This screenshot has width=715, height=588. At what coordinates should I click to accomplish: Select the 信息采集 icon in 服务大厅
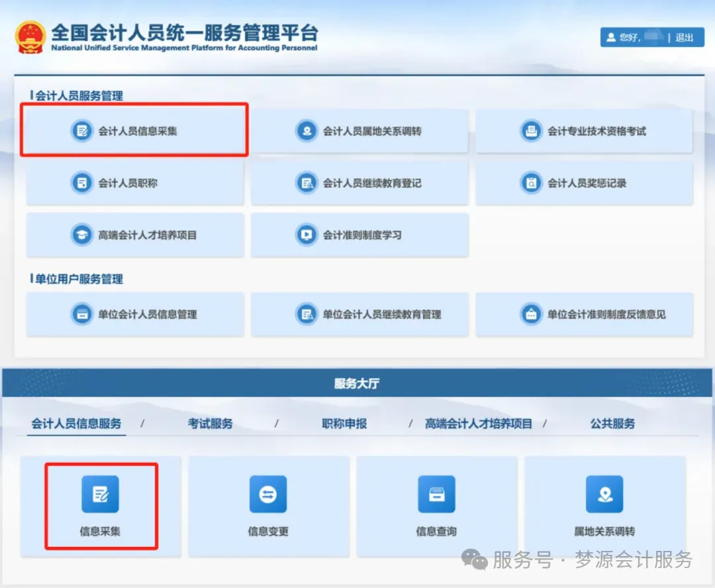(x=101, y=505)
